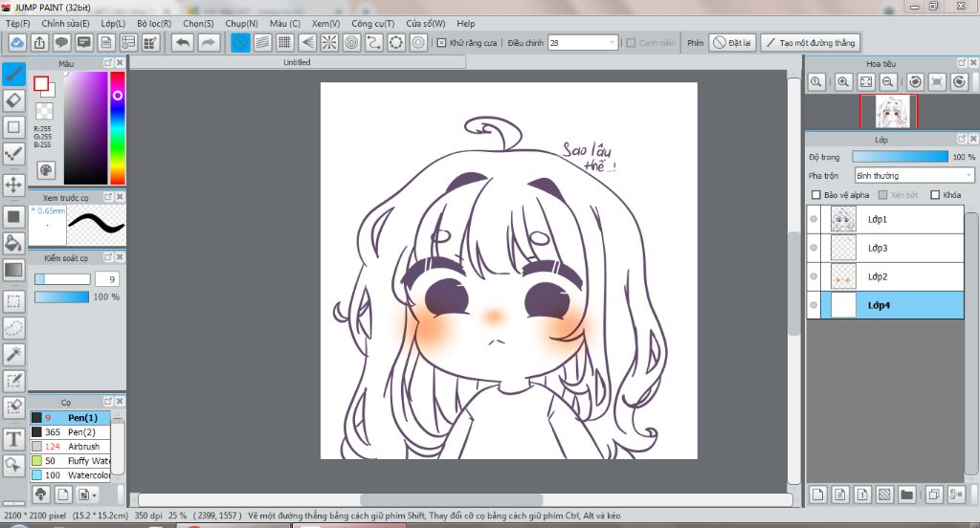The height and width of the screenshot is (528, 980).
Task: Select the Bucket fill tool
Action: [x=13, y=243]
